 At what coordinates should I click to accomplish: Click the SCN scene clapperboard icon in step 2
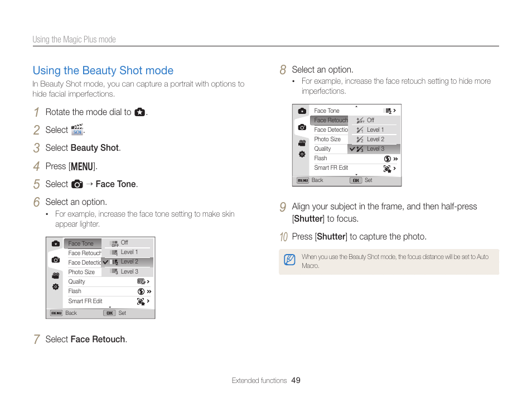pyautogui.click(x=78, y=130)
